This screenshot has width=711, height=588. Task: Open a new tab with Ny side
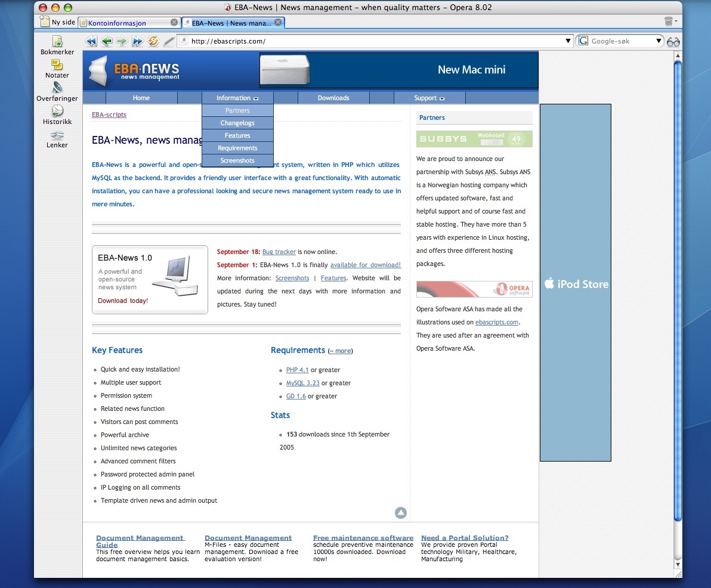coord(58,21)
